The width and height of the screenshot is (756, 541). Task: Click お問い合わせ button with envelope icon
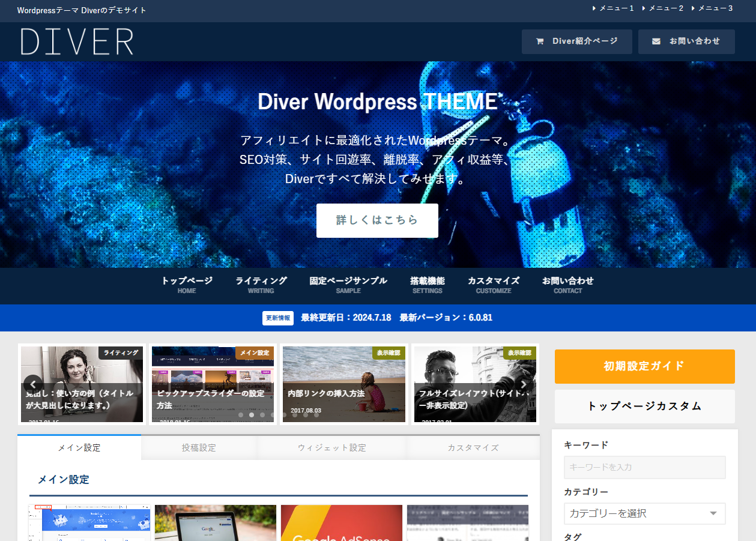pos(686,41)
